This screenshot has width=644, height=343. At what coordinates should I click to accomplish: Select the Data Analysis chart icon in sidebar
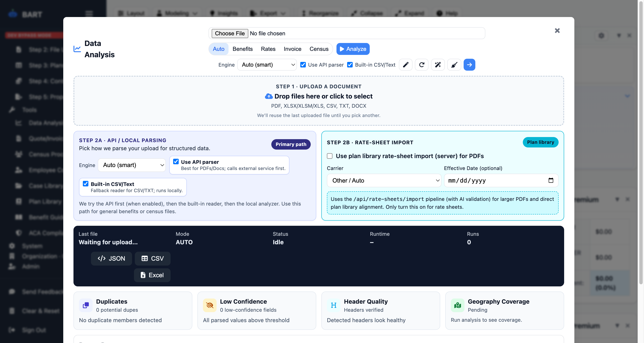(19, 123)
